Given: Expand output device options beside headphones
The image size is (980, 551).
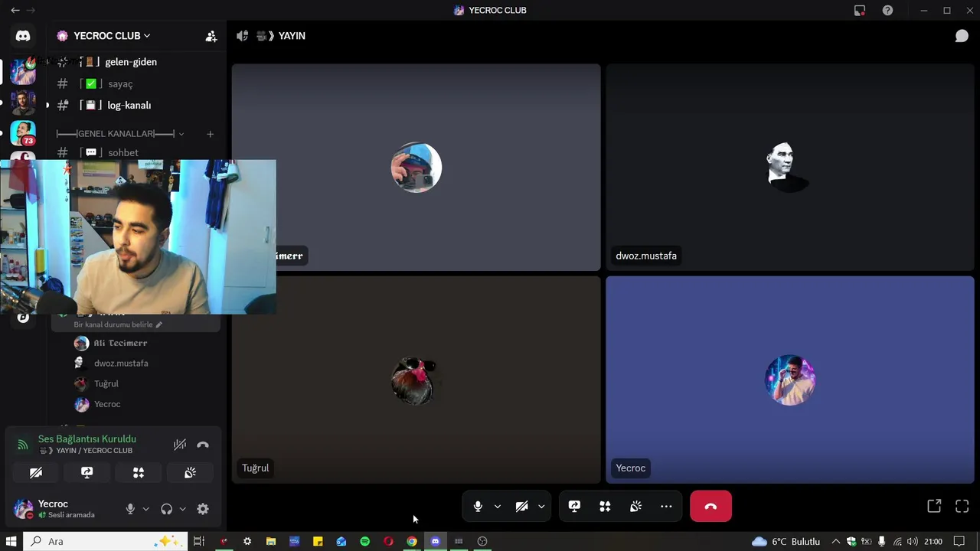Looking at the screenshot, I should point(182,509).
